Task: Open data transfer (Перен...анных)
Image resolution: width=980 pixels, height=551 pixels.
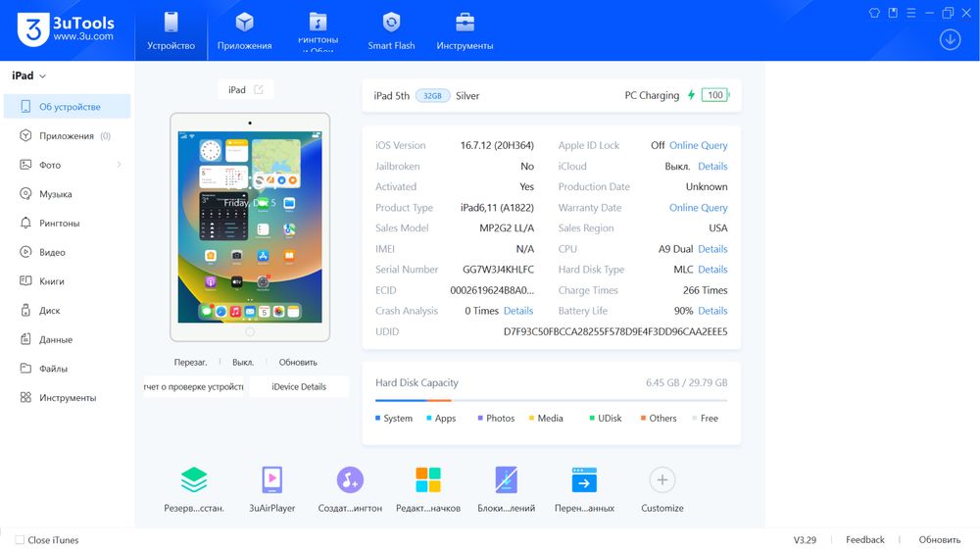Action: pyautogui.click(x=584, y=489)
